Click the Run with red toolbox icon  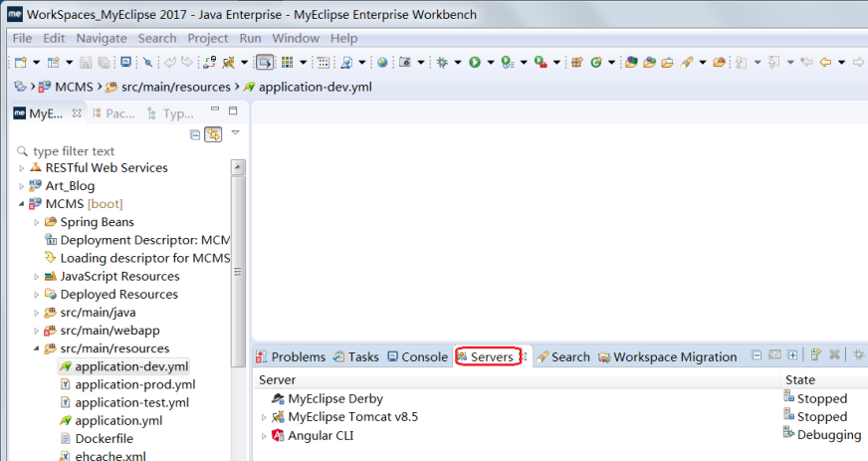(541, 63)
